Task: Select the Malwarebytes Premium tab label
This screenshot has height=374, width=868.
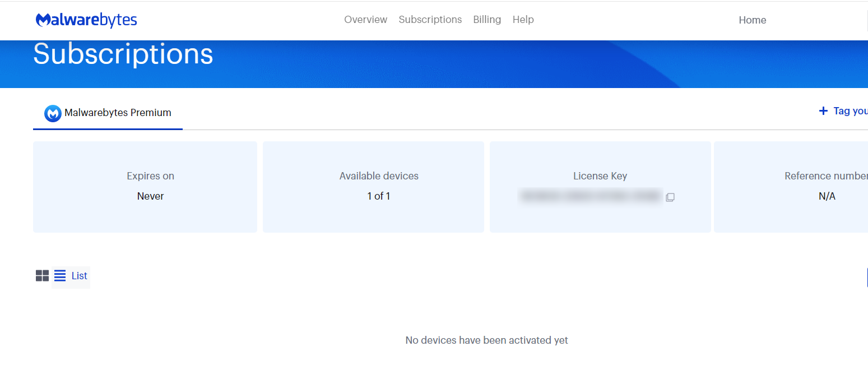Action: (118, 113)
